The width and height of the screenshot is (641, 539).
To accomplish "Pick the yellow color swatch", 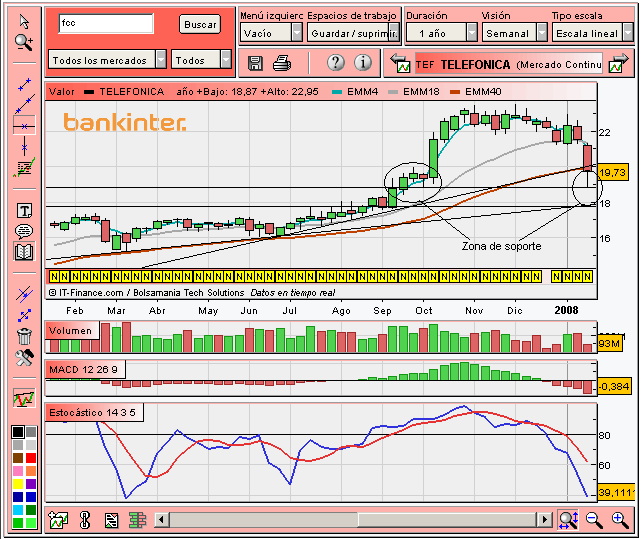I will click(18, 484).
